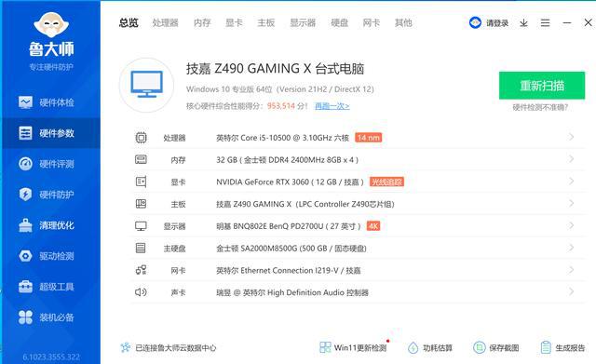
Task: Expand the 声卡 row chevron
Action: tap(571, 291)
